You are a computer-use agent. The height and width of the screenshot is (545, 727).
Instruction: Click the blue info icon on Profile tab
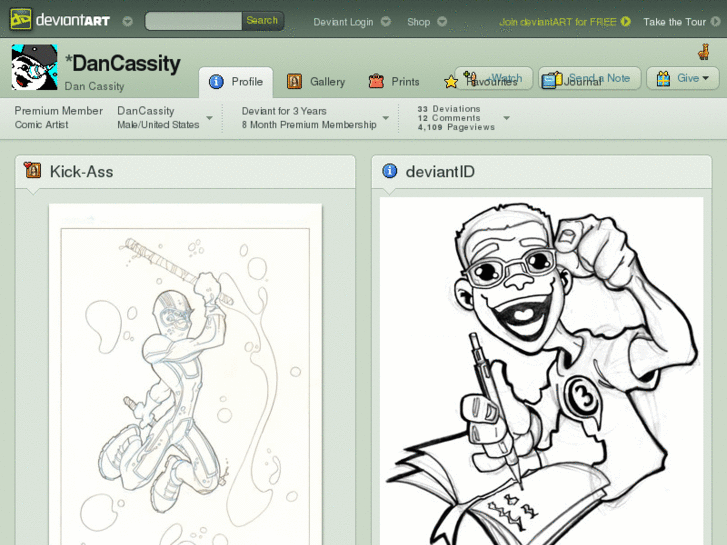[x=216, y=82]
